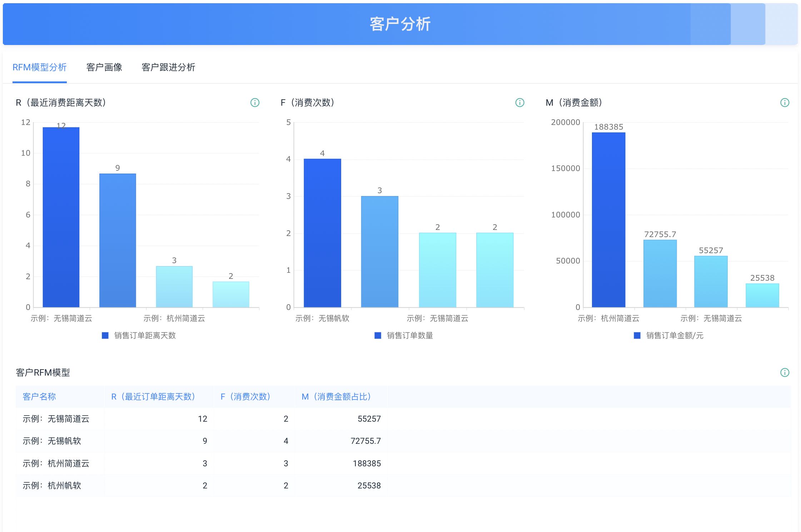Switch to the 客户画像 tab
The width and height of the screenshot is (801, 532).
coord(104,67)
